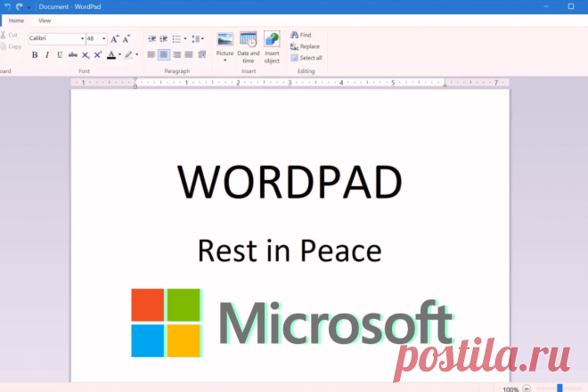Align text right
The image size is (588, 392).
176,54
